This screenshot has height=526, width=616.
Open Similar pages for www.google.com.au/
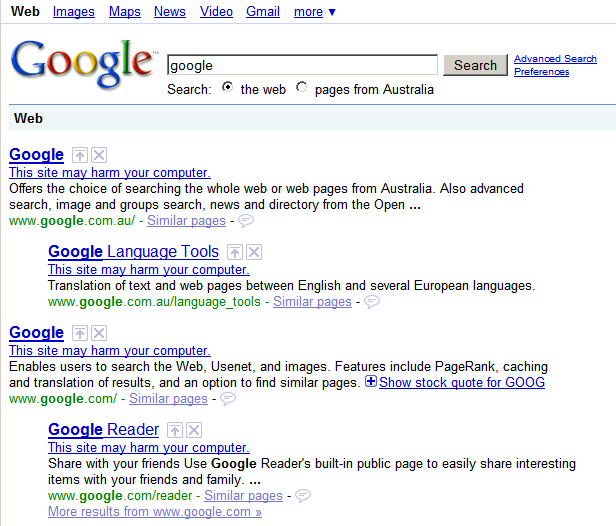(x=187, y=221)
